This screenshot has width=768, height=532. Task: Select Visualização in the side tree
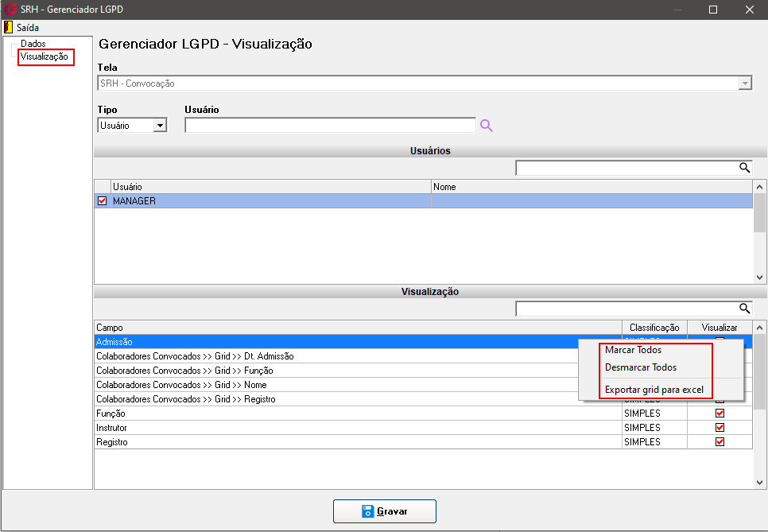coord(44,56)
